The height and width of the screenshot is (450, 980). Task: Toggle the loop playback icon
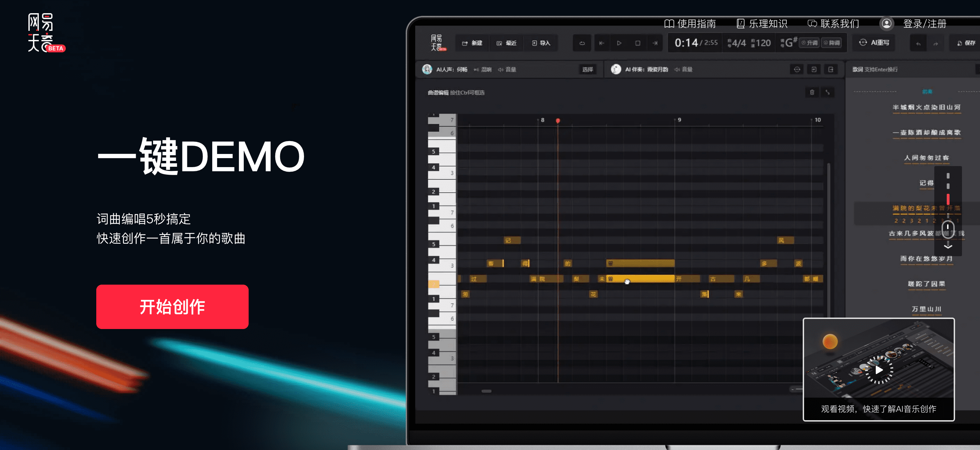(x=582, y=43)
